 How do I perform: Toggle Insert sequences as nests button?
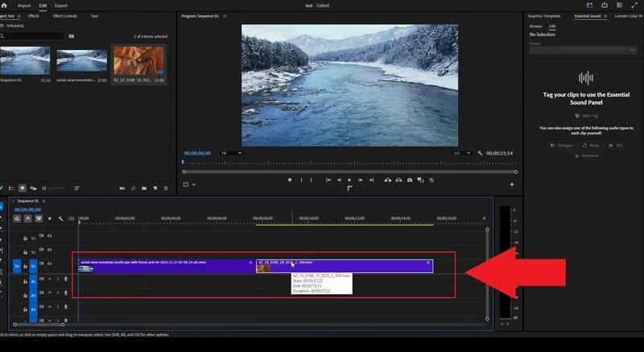coord(17,218)
